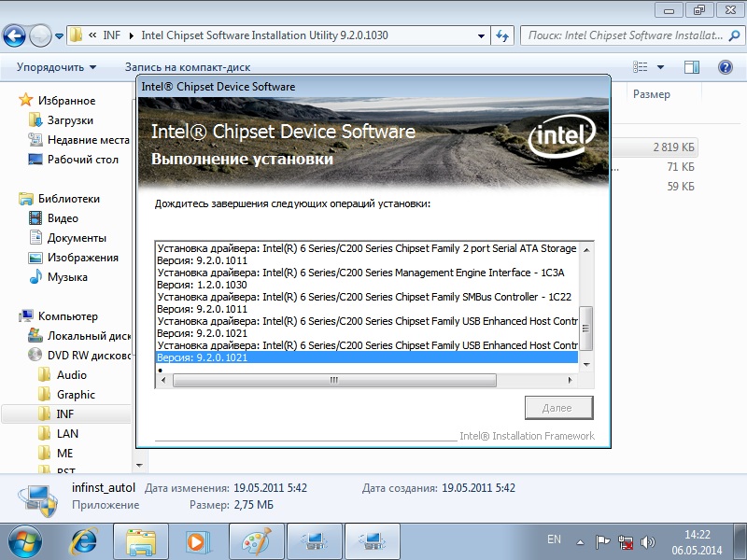The width and height of the screenshot is (747, 560).
Task: Select Рабочий стол in navigation pane
Action: 83,160
